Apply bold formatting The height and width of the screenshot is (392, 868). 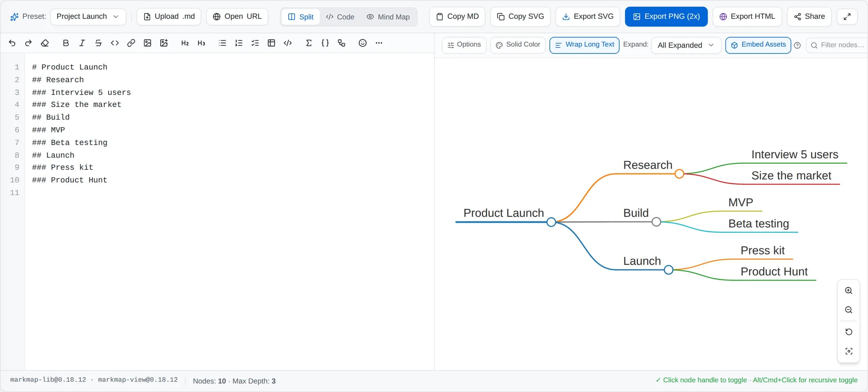coord(65,43)
